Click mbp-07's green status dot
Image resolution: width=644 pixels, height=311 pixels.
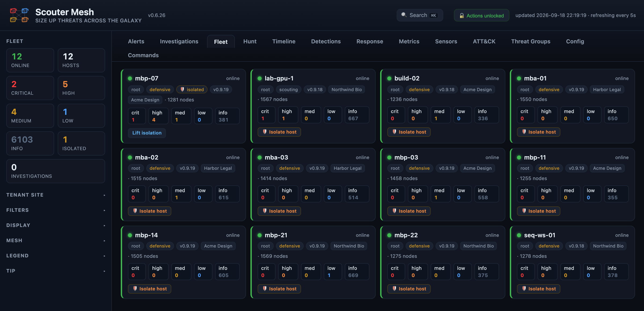click(x=130, y=78)
